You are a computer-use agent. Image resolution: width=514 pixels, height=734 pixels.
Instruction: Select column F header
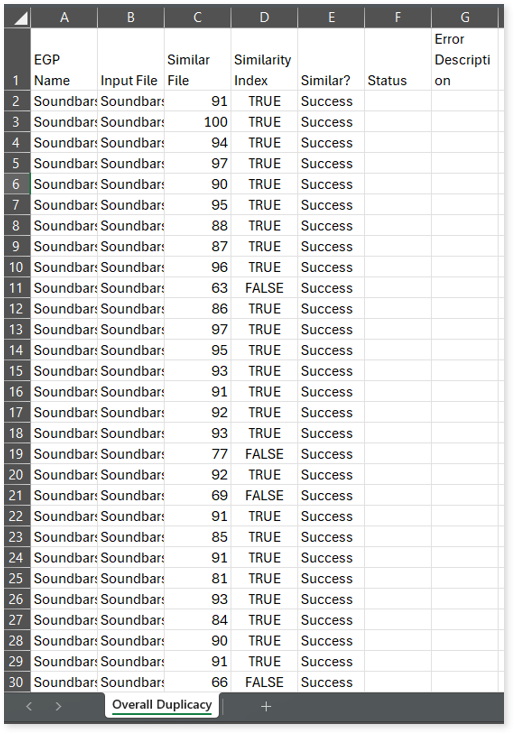click(x=398, y=18)
